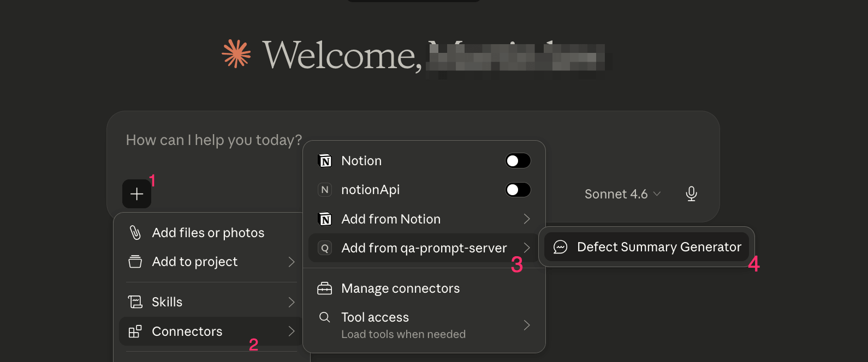Viewport: 868px width, 362px height.
Task: Click the Skills scroll icon
Action: click(135, 302)
